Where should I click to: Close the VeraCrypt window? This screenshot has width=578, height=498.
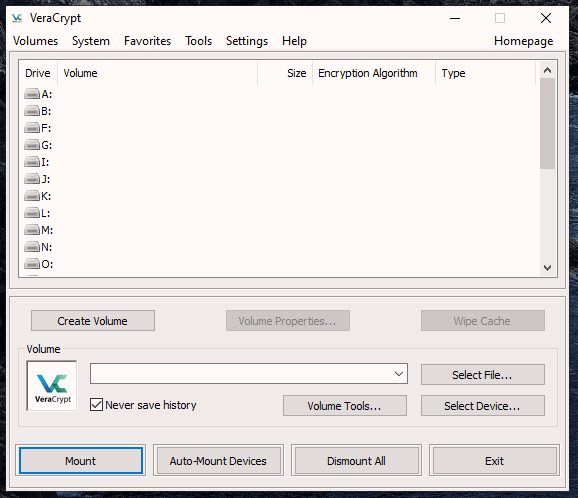[x=546, y=18]
